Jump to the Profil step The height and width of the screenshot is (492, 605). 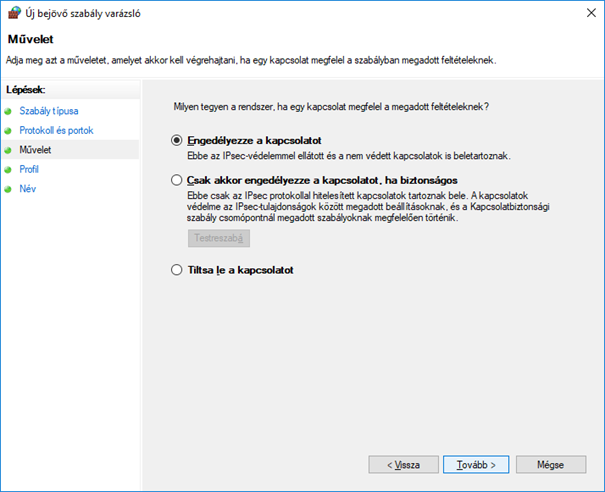pyautogui.click(x=30, y=170)
